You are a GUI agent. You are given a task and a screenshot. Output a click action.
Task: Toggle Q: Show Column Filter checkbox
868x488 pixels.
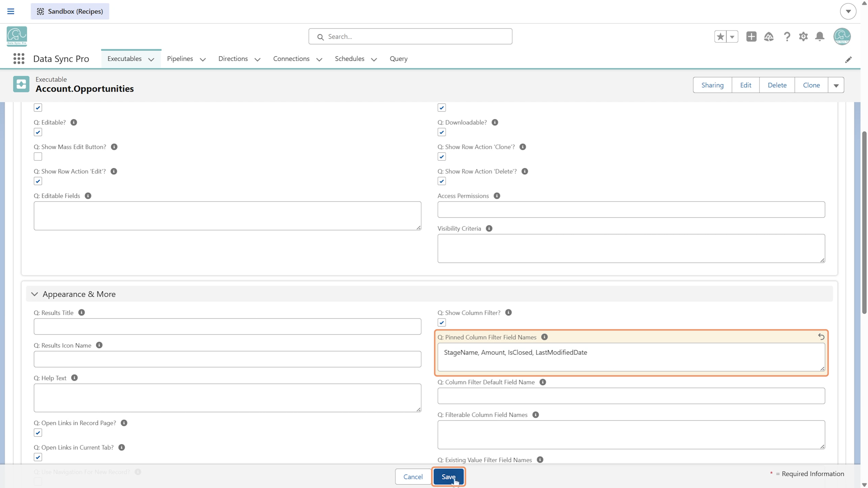coord(442,322)
